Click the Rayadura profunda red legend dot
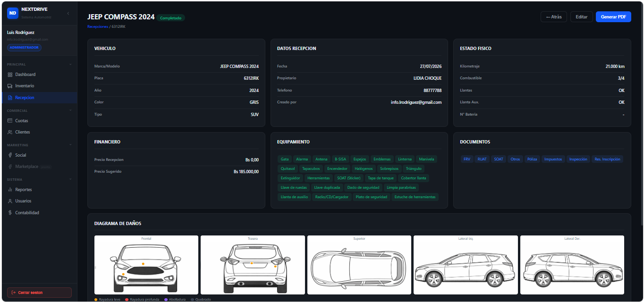Screen dimensions: 644x302 127,300
